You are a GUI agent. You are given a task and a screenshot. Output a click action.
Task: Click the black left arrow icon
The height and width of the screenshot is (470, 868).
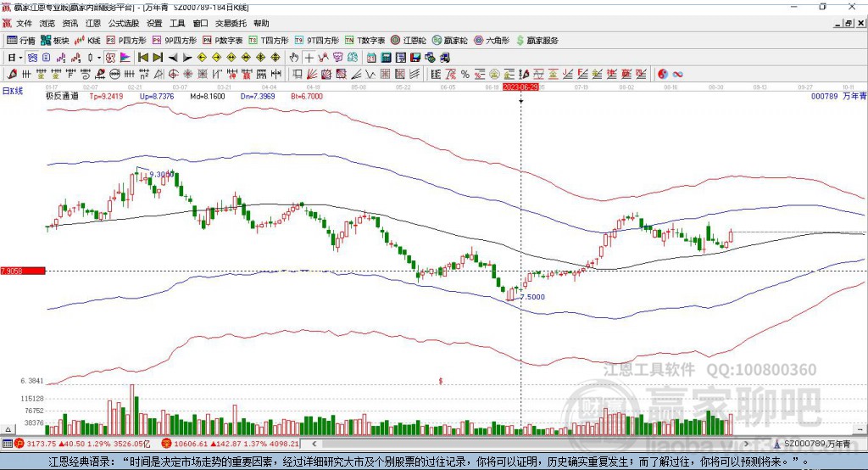(x=173, y=58)
